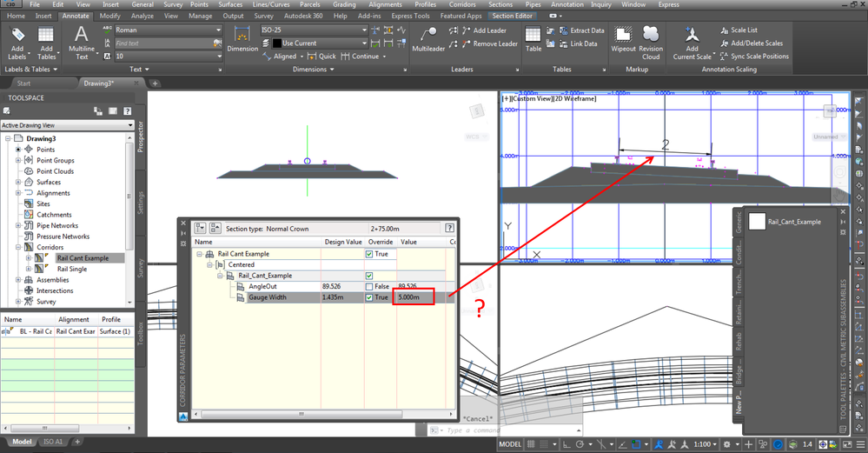The width and height of the screenshot is (868, 453).
Task: Click the Table icon in Tables panel
Action: point(533,39)
